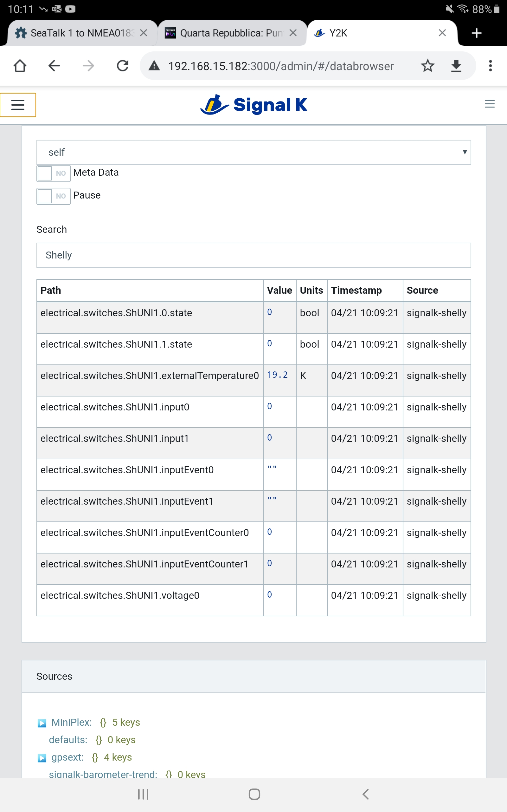Open Chrome downloads via download icon
This screenshot has height=812, width=507.
[456, 66]
